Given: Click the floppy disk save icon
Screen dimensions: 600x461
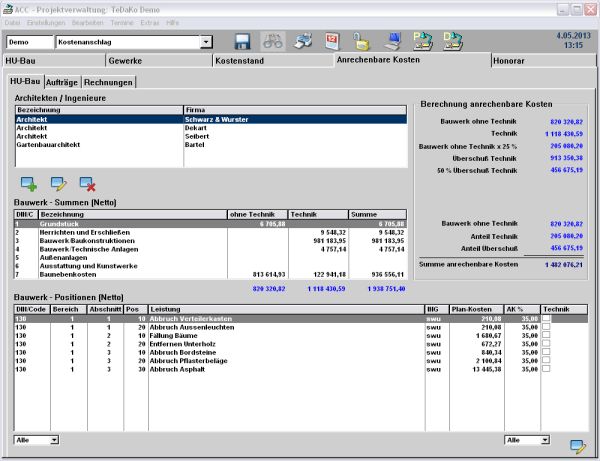Looking at the screenshot, I should (x=242, y=42).
